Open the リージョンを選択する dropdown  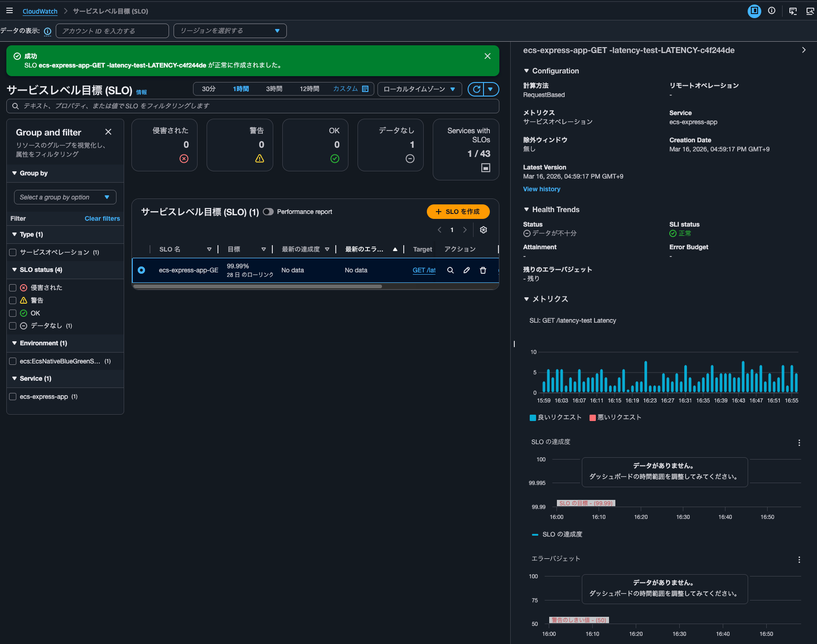point(229,30)
